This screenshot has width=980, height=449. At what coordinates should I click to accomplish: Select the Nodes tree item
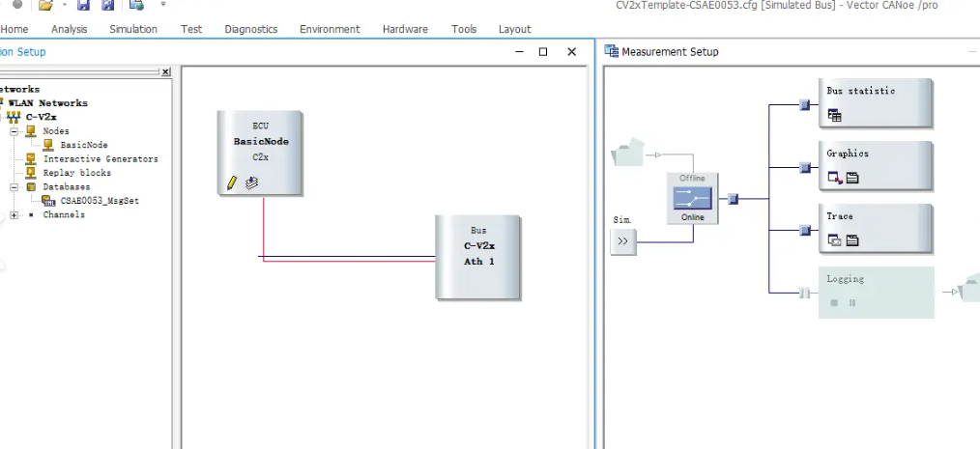[56, 131]
